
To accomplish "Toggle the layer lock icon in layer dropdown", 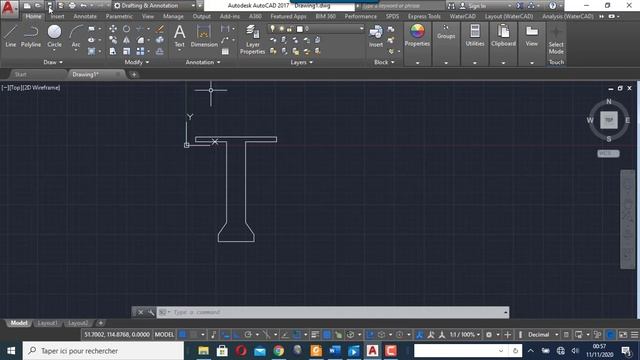I will coord(289,29).
